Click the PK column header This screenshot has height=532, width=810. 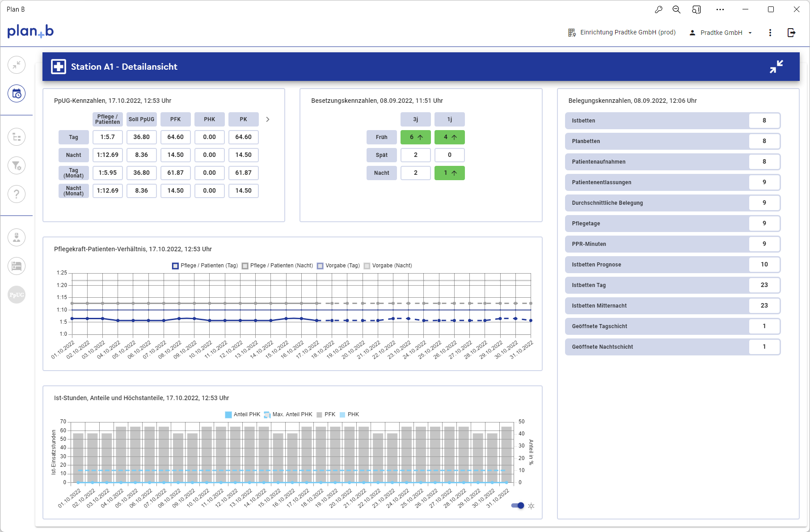[x=244, y=119]
